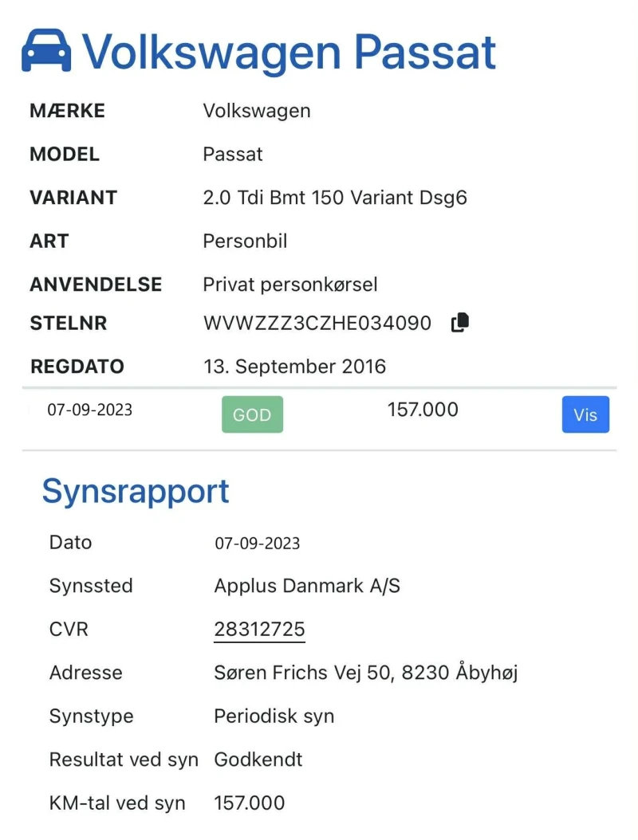The width and height of the screenshot is (638, 840).
Task: Select the KM-tal value 157.000
Action: pos(249,803)
